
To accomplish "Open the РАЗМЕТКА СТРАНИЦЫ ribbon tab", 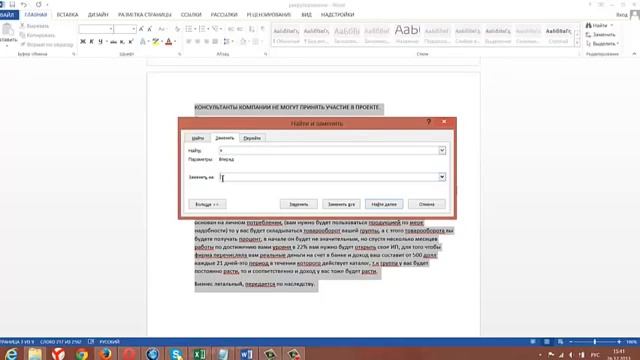I will (x=144, y=15).
